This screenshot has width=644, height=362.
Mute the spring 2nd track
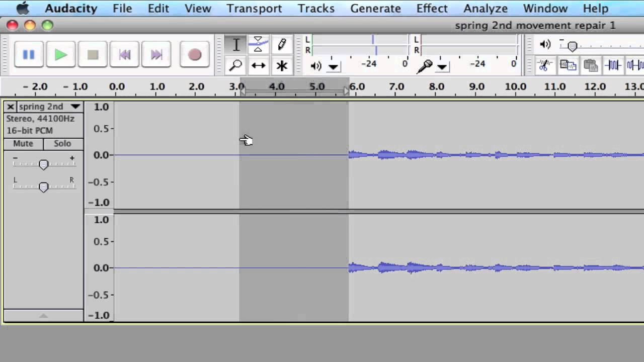pyautogui.click(x=23, y=144)
